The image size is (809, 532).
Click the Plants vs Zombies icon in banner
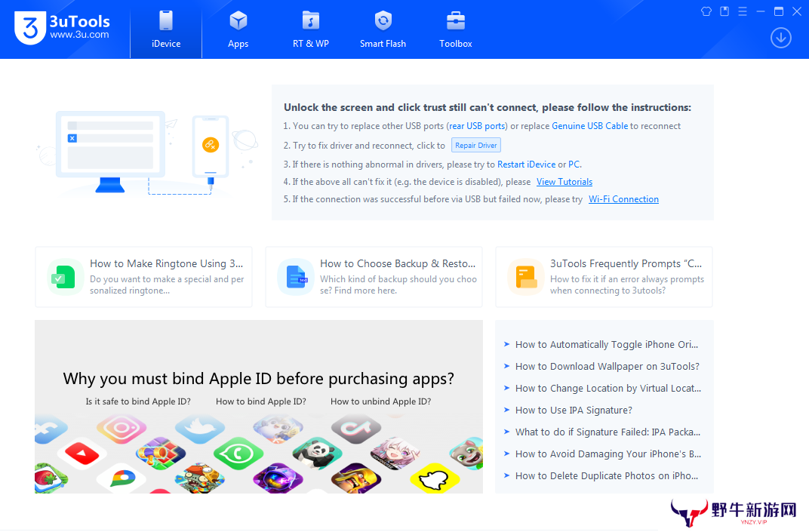(199, 478)
